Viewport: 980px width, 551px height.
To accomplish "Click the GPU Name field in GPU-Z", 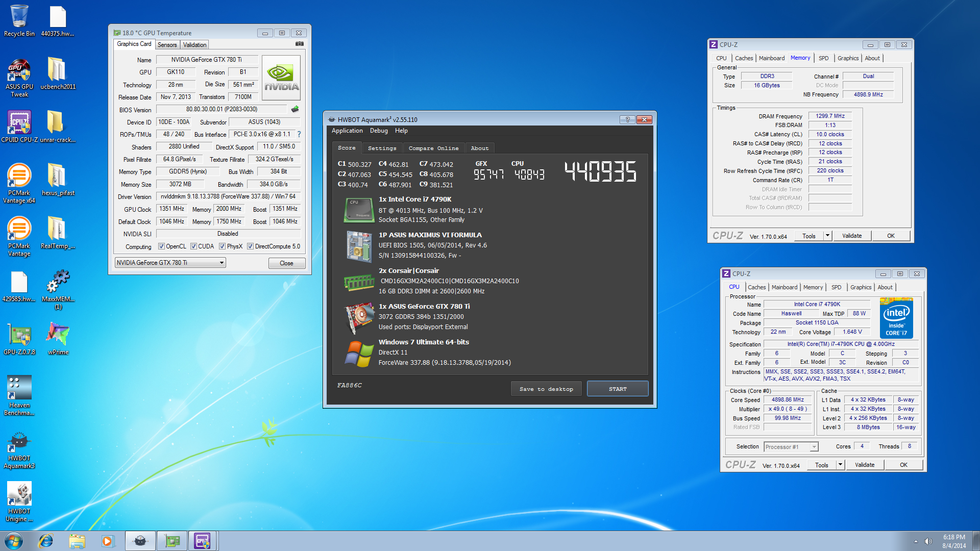I will point(206,60).
